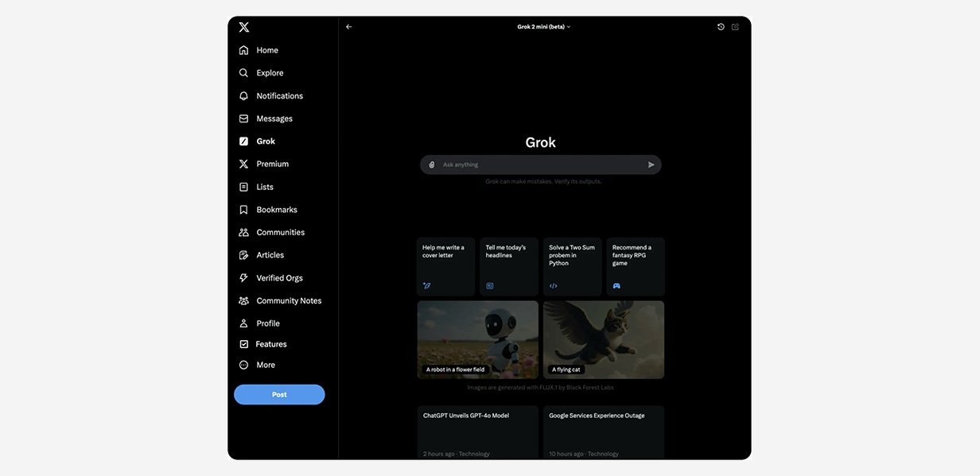Open chat history clock icon
Screen dimensions: 980x476
coord(721,27)
